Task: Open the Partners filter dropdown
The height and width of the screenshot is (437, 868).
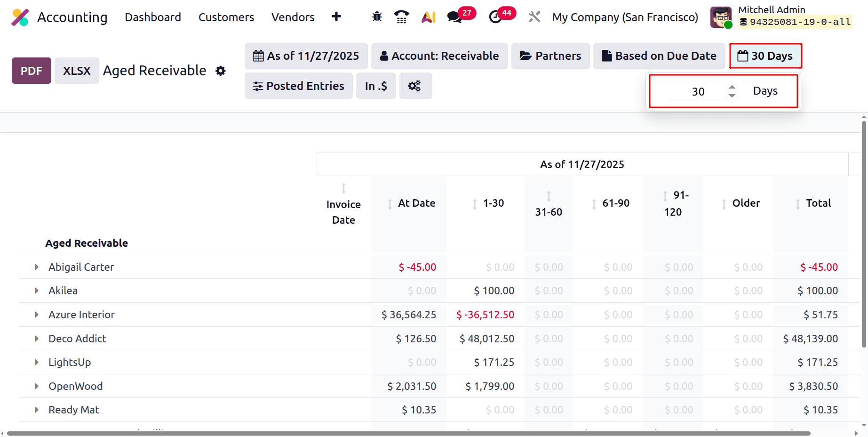Action: click(550, 56)
